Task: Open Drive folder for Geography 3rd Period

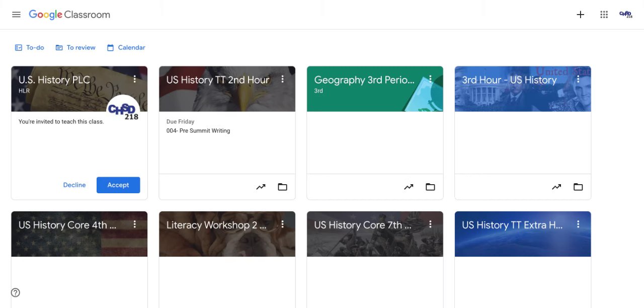Action: 430,187
